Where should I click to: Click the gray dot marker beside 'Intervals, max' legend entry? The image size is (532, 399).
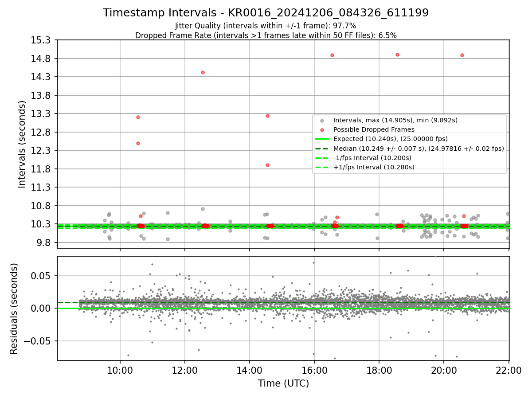click(x=322, y=120)
